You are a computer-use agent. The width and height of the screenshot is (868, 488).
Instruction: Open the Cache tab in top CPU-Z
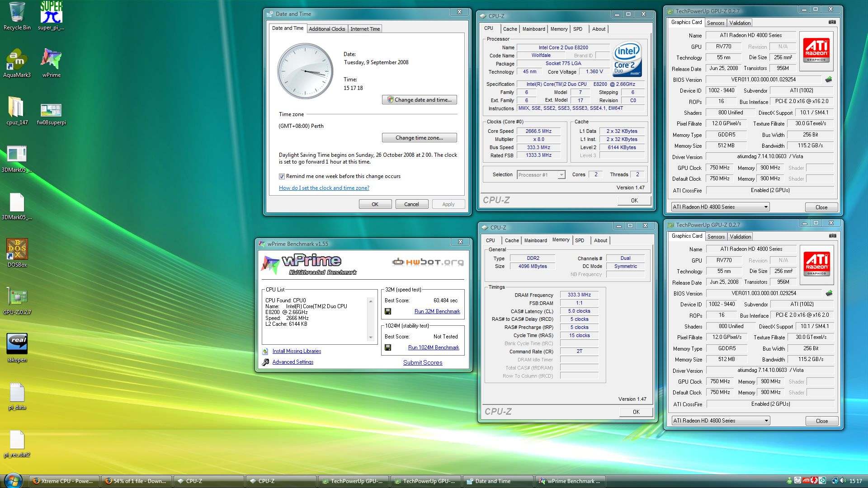(x=510, y=29)
